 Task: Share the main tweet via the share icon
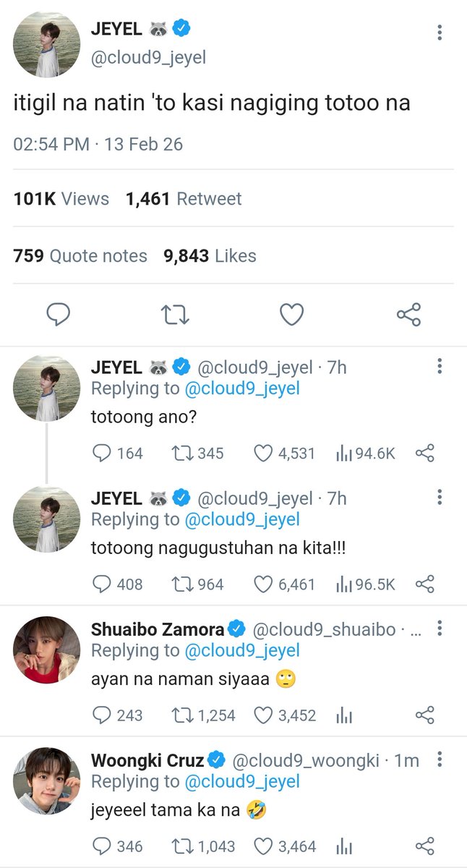click(408, 315)
